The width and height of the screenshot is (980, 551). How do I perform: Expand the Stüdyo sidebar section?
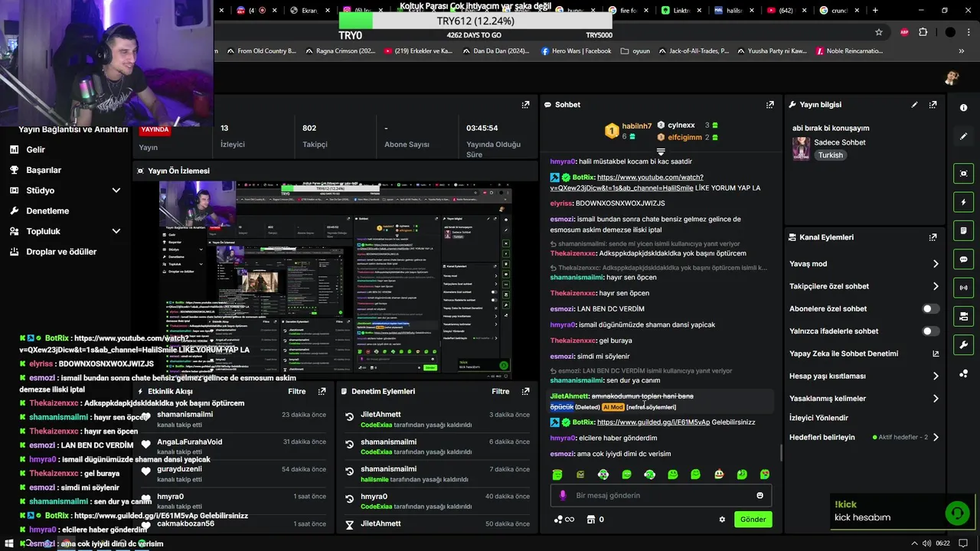[x=116, y=191]
